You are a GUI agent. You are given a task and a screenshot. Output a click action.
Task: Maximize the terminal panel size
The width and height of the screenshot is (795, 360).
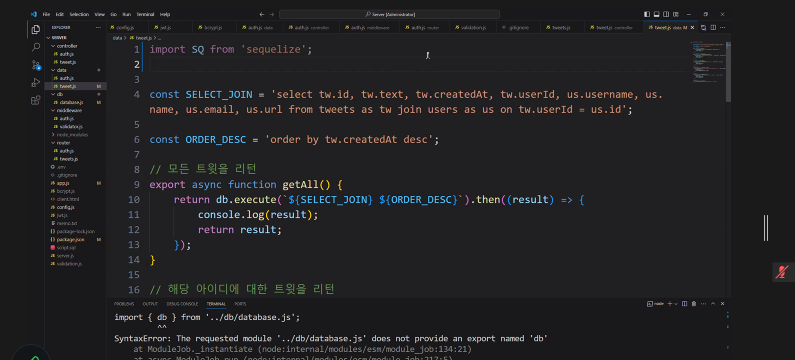713,304
